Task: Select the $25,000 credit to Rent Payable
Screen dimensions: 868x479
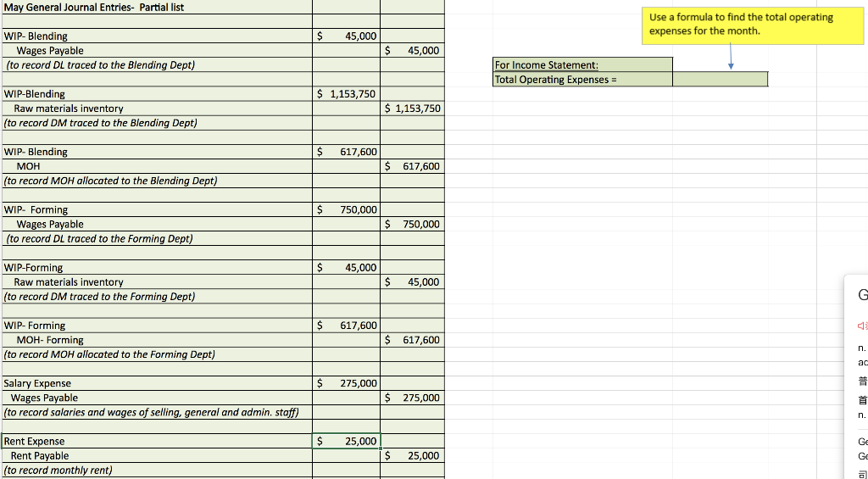Action: click(x=413, y=456)
